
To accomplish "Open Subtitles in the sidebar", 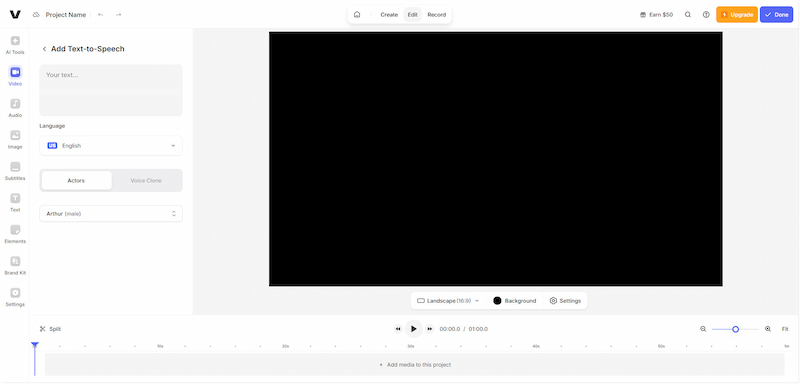I will pyautogui.click(x=15, y=171).
